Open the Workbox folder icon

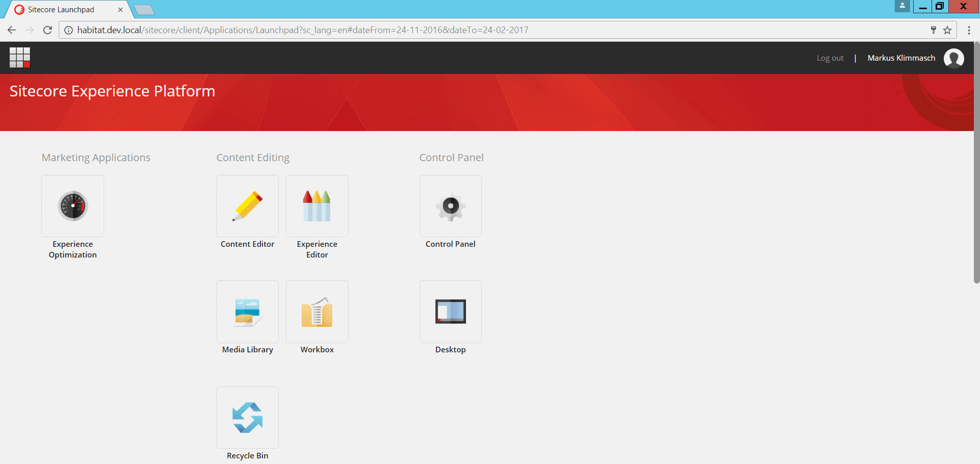tap(317, 312)
